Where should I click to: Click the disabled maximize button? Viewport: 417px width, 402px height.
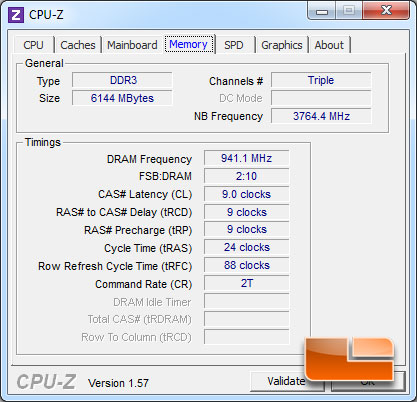click(349, 11)
